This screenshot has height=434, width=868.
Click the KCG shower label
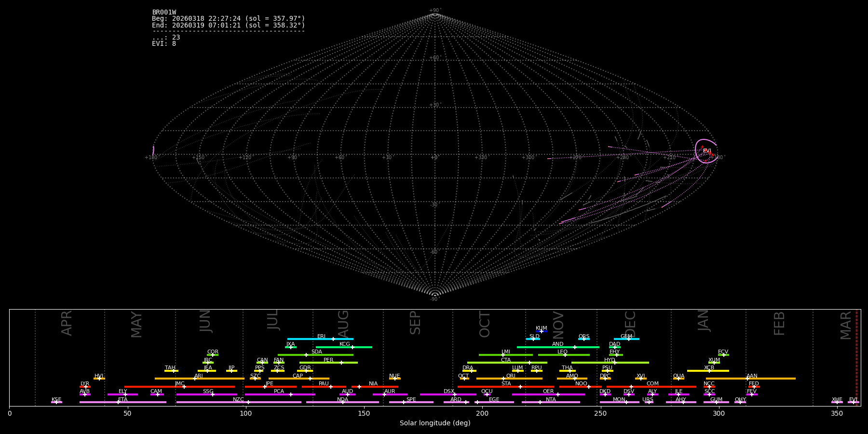344,344
